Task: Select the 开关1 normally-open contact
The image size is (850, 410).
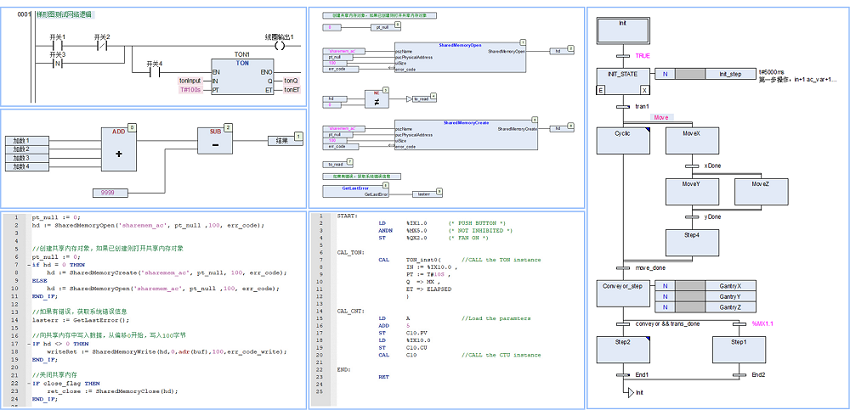Action: (57, 46)
